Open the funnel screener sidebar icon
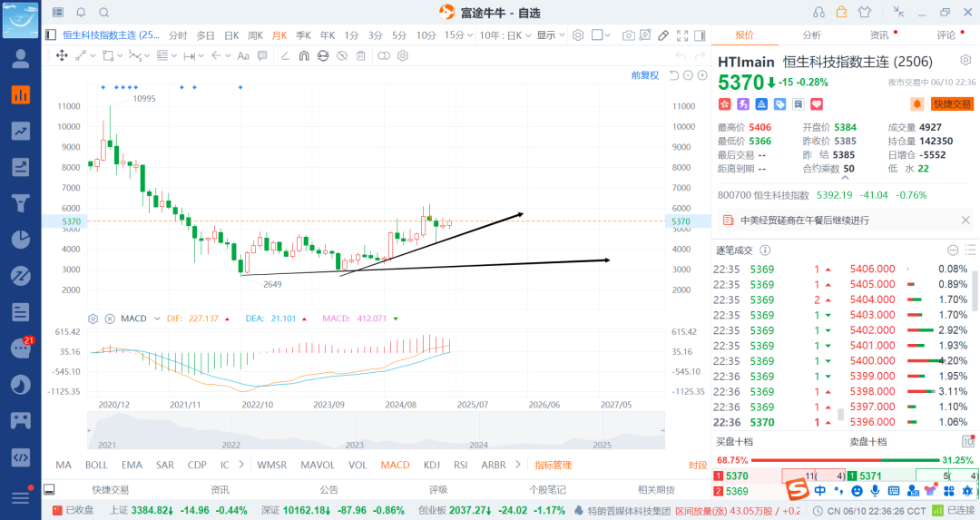Screen dimensions: 980x520 [21, 203]
